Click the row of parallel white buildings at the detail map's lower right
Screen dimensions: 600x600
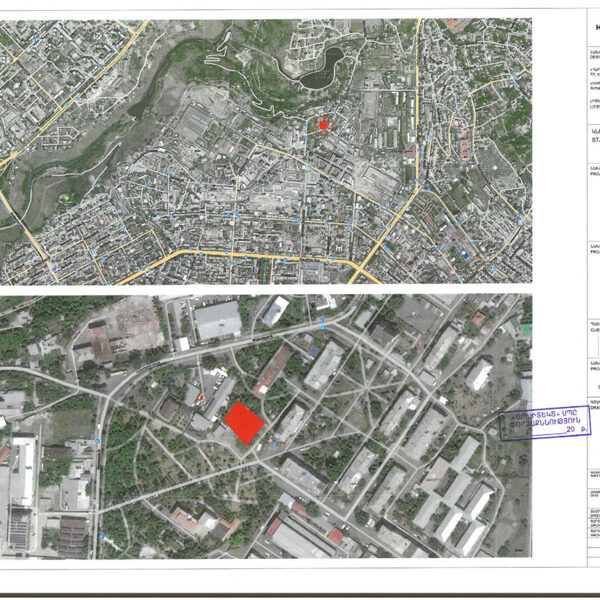pyautogui.click(x=455, y=510)
